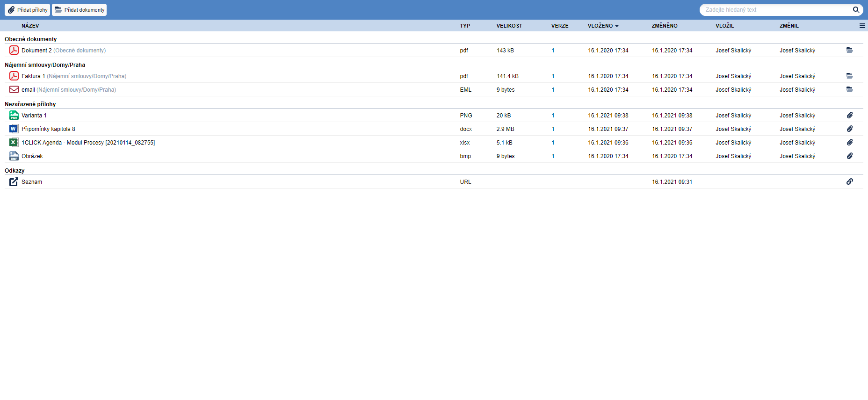The width and height of the screenshot is (868, 400).
Task: Sort by VLOŽIL column header
Action: pyautogui.click(x=724, y=26)
